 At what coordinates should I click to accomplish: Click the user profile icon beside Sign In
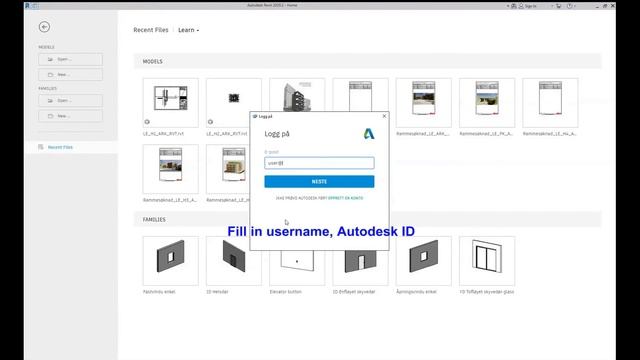tap(521, 6)
